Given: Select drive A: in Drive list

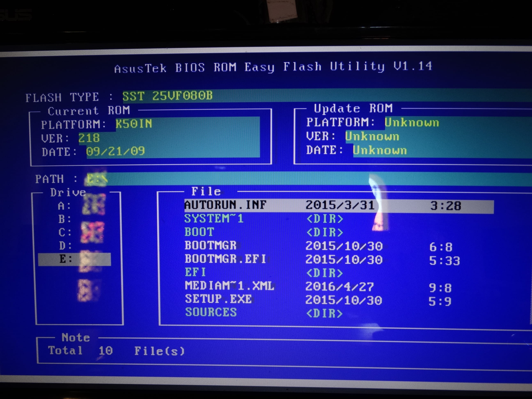Looking at the screenshot, I should pyautogui.click(x=64, y=206).
